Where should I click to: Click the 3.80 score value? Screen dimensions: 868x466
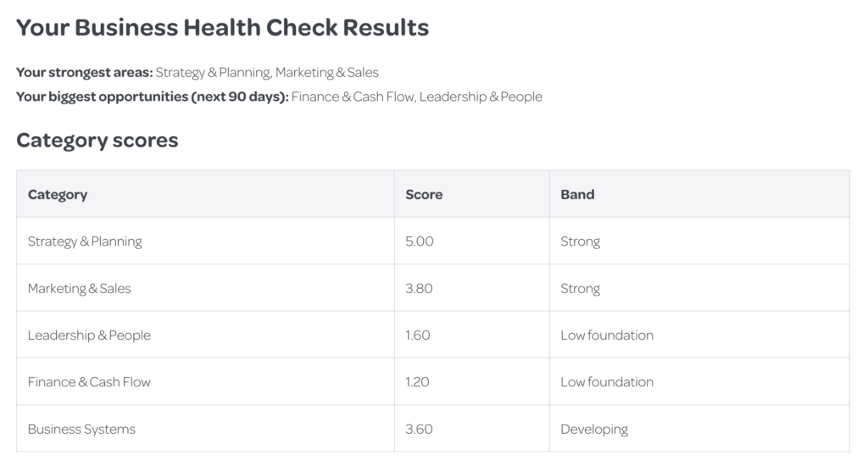coord(419,288)
